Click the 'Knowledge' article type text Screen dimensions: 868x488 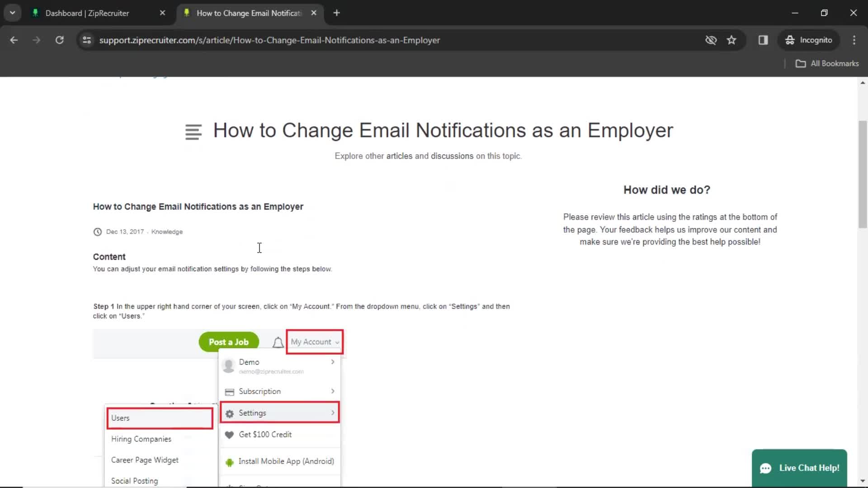pos(167,232)
